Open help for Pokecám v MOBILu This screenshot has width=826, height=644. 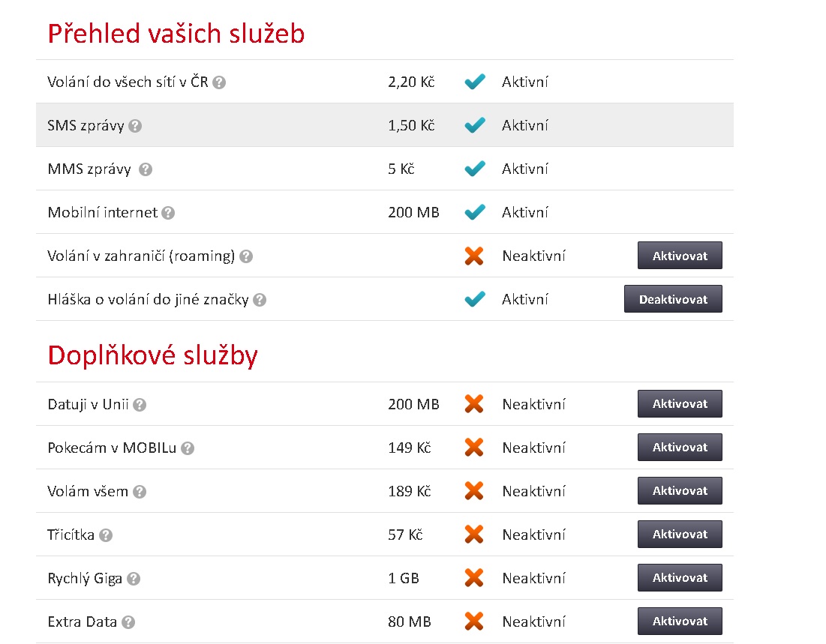(x=188, y=448)
